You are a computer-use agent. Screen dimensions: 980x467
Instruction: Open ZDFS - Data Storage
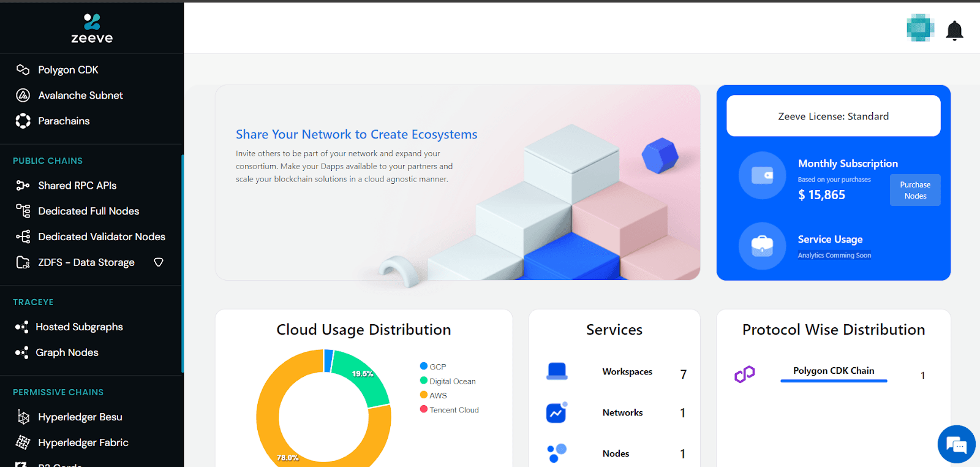click(86, 263)
